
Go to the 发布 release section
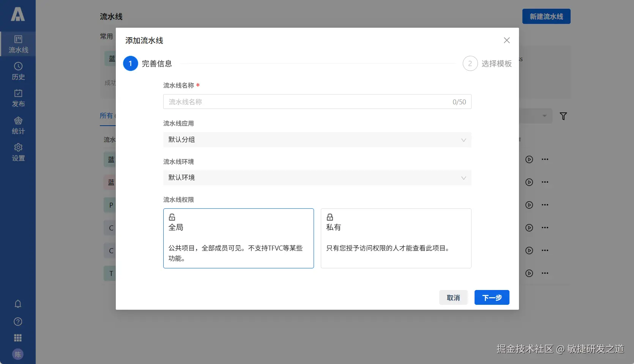(18, 98)
